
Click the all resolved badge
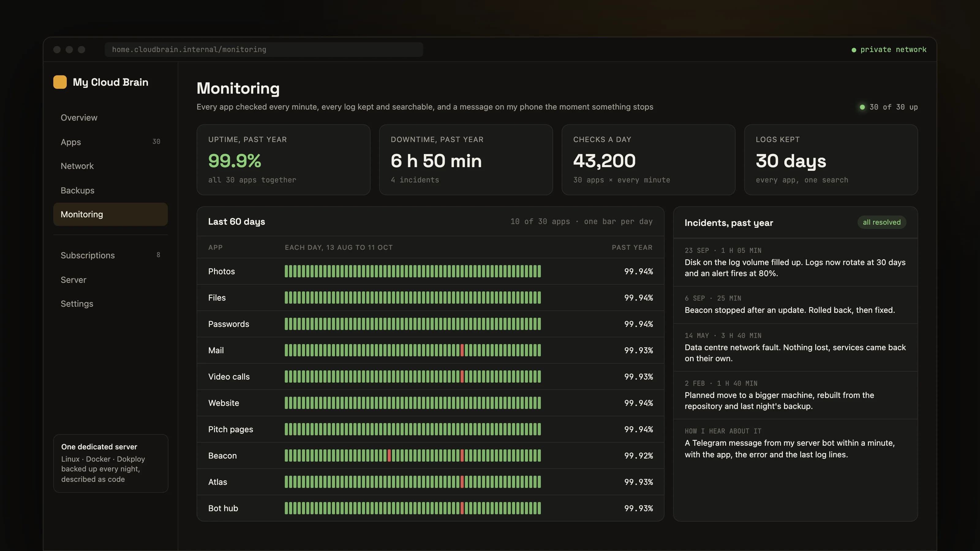point(881,222)
